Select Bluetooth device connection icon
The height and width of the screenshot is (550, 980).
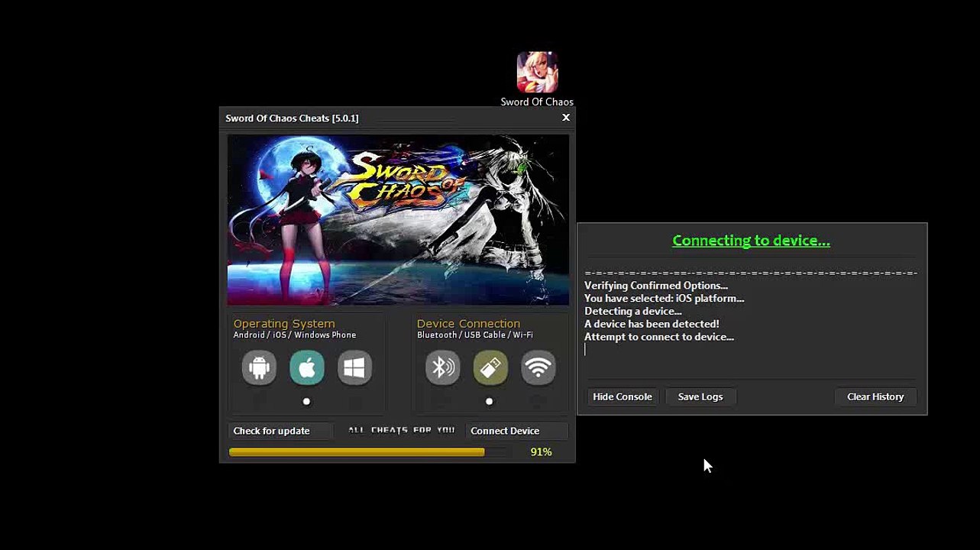[442, 367]
